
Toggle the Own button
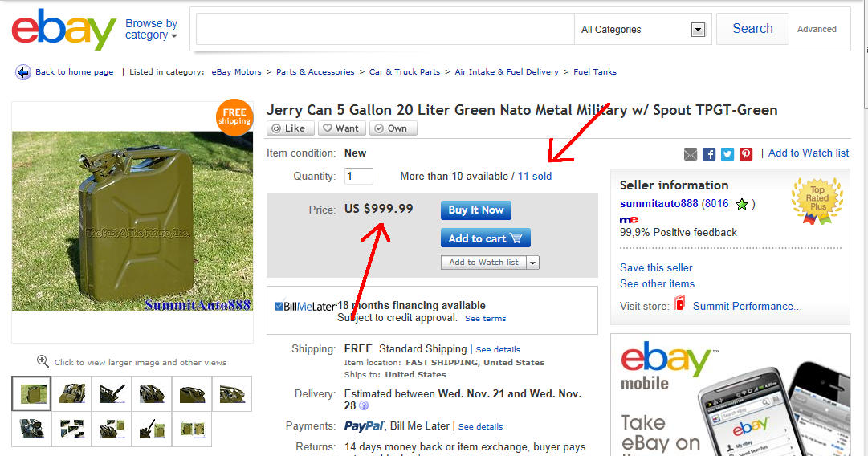click(x=391, y=128)
